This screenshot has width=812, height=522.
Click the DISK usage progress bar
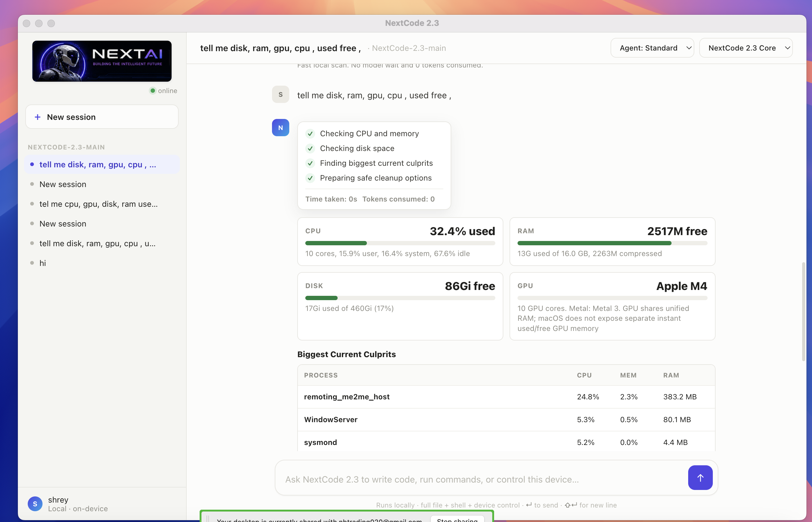(400, 298)
